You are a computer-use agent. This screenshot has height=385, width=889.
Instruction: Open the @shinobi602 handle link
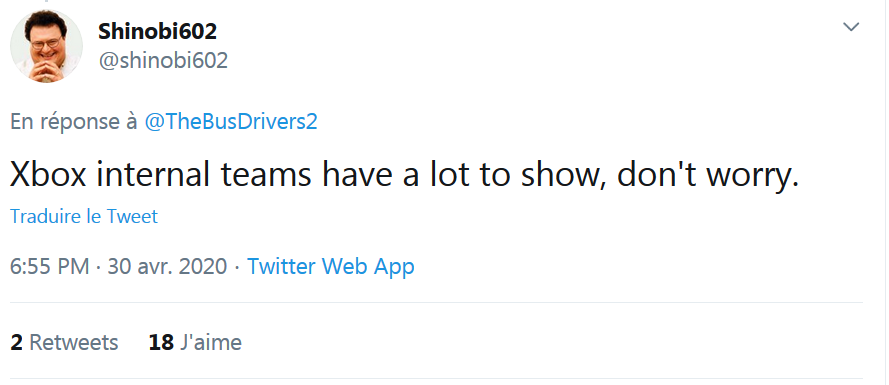(163, 60)
